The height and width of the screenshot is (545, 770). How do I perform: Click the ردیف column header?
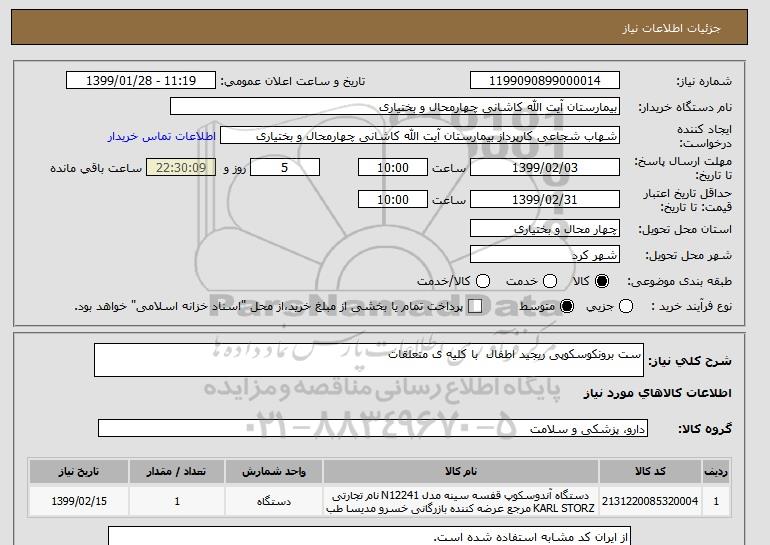pyautogui.click(x=716, y=471)
